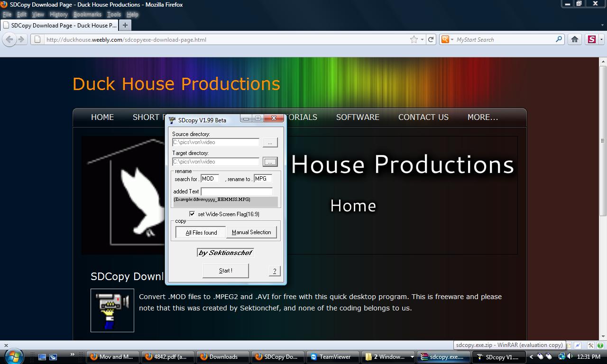The width and height of the screenshot is (607, 364).
Task: Open the SOFTWARE navigation link
Action: coord(358,117)
